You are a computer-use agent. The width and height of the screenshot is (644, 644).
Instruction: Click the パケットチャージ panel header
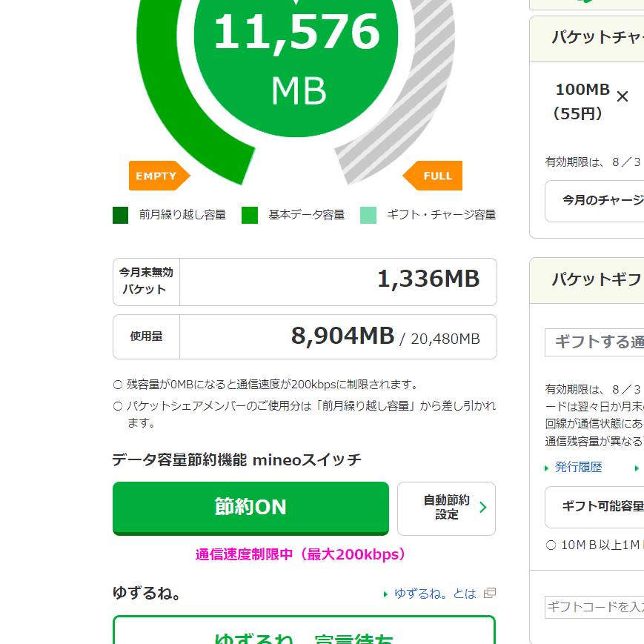click(587, 39)
